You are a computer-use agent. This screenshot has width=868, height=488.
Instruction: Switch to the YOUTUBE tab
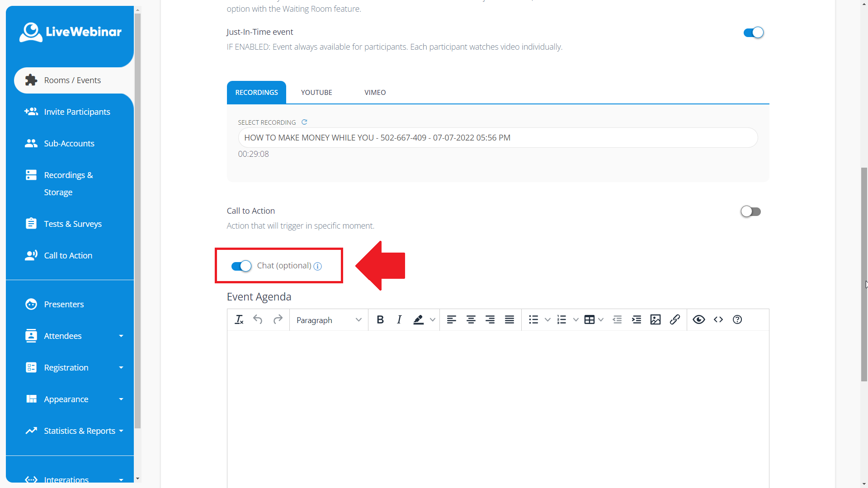(316, 92)
